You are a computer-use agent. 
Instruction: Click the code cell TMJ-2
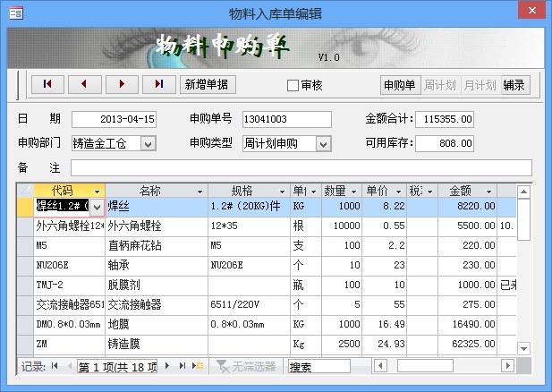point(69,285)
